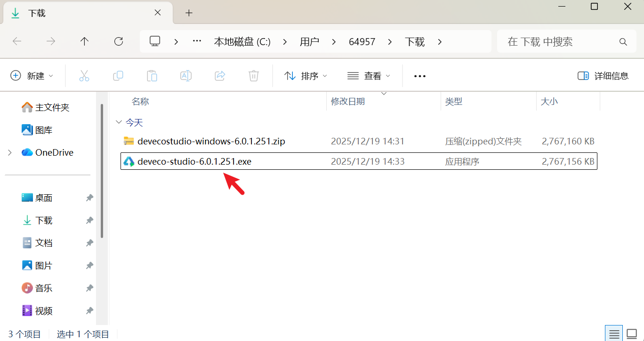Switch to large thumbnail view at bottom right
Image resolution: width=644 pixels, height=341 pixels.
(631, 333)
